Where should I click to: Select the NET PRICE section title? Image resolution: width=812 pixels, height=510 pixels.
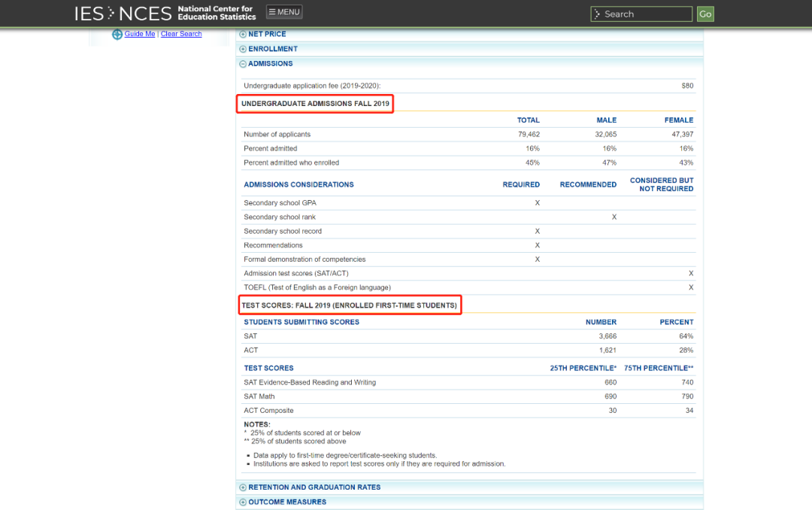[x=267, y=35]
